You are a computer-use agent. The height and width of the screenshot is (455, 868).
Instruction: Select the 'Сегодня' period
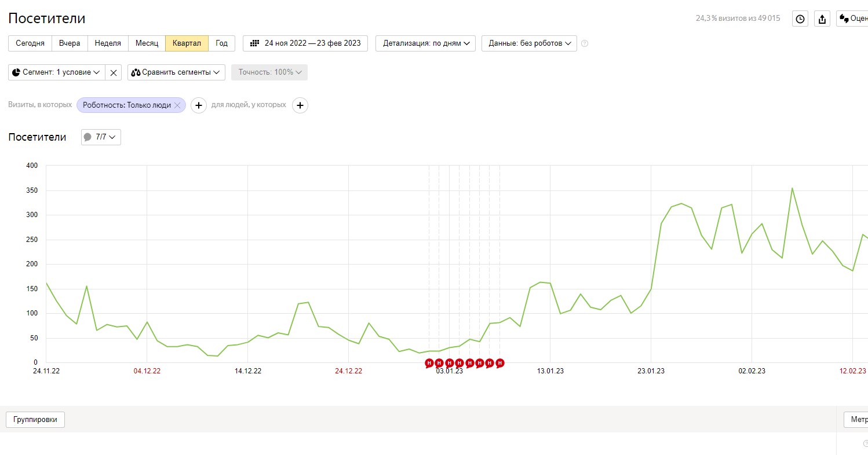pos(30,43)
